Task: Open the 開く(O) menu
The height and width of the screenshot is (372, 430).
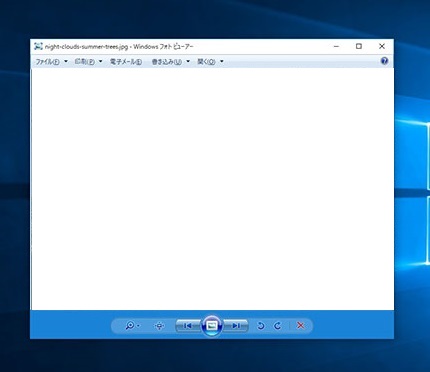Action: [x=206, y=62]
